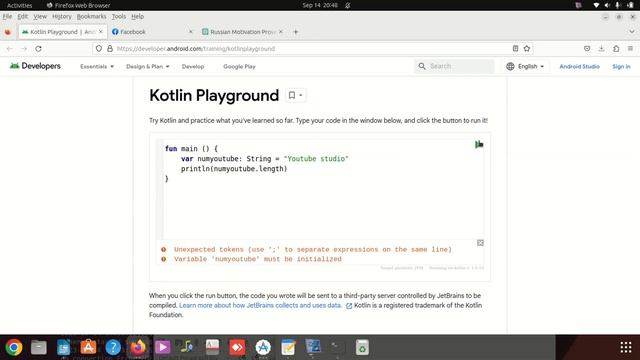The image size is (640, 360).
Task: Open the File menu
Action: click(x=7, y=16)
